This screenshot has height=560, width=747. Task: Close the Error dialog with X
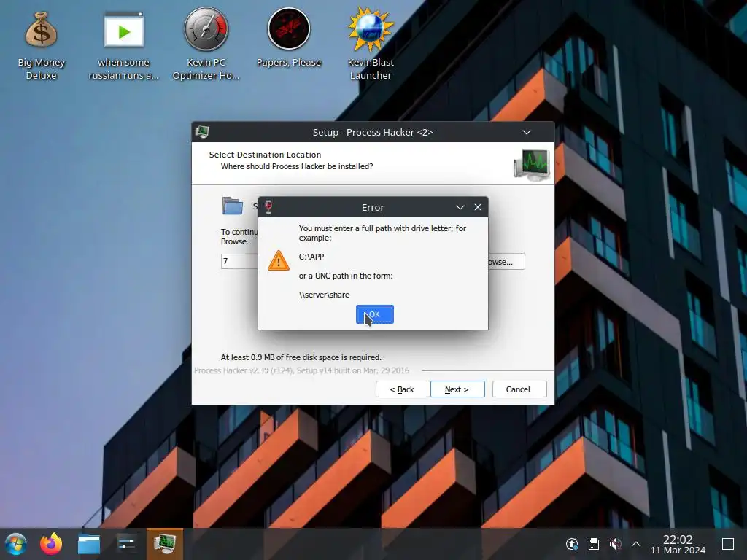(x=477, y=207)
